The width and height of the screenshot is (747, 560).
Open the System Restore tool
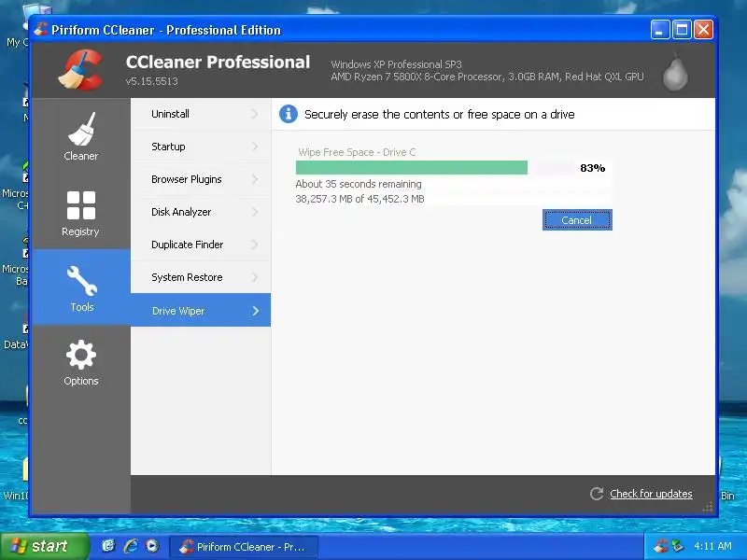pos(201,277)
